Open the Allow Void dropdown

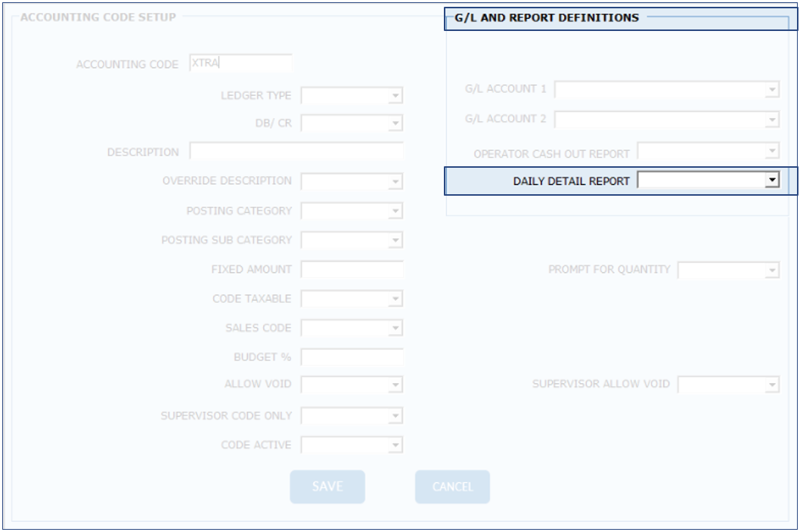[395, 385]
